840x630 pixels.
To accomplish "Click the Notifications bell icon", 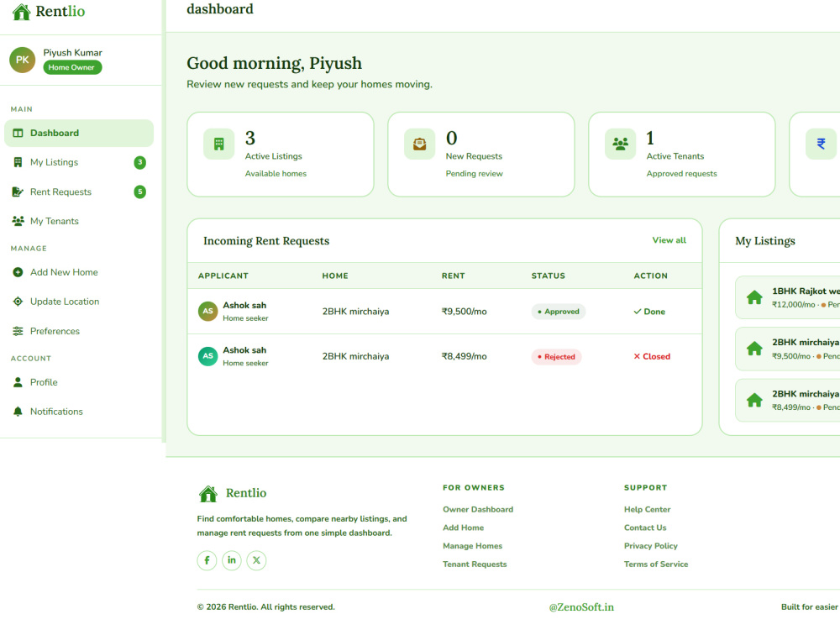I will [x=18, y=412].
